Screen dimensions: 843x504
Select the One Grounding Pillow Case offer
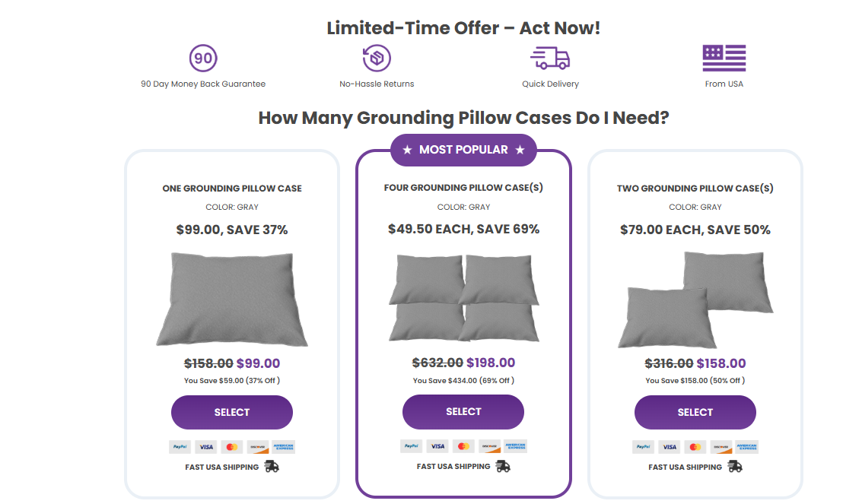pos(232,412)
